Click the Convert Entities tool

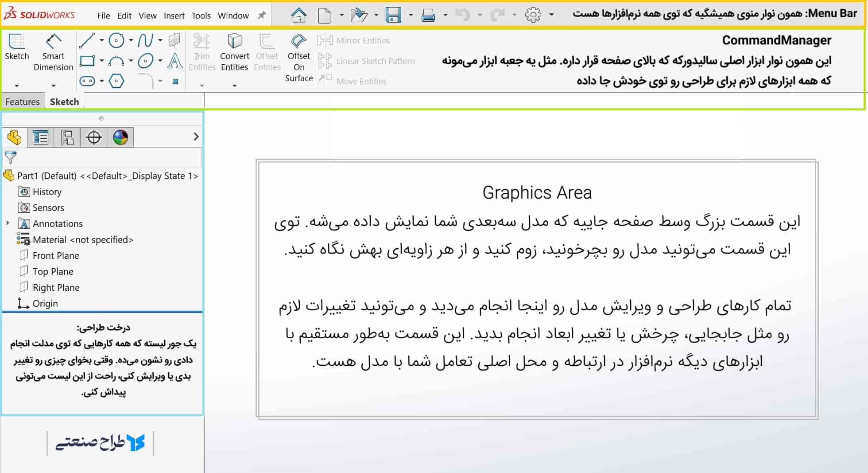point(234,52)
